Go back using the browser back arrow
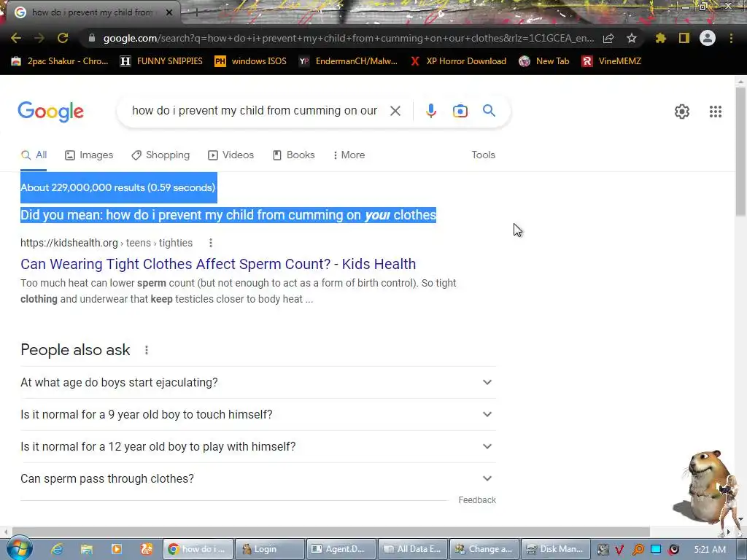The image size is (747, 560). pos(16,38)
